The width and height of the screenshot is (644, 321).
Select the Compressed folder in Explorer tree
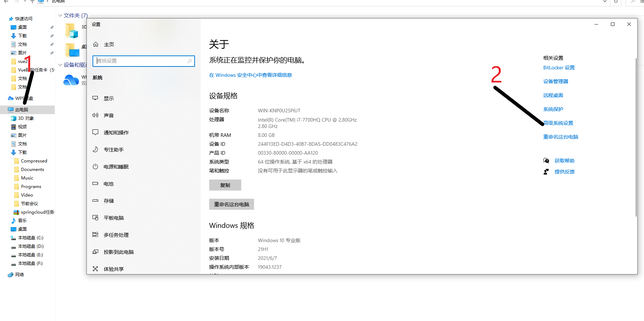(x=34, y=161)
